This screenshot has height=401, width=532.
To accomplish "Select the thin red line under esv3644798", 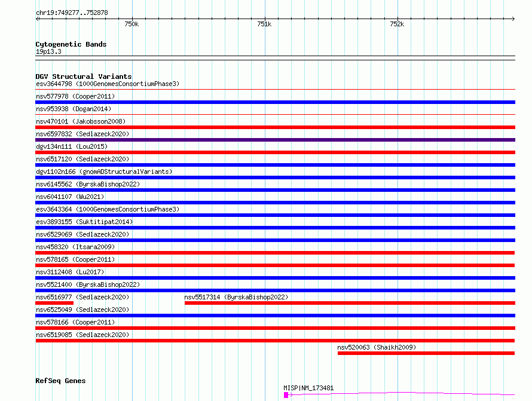I will (275, 90).
